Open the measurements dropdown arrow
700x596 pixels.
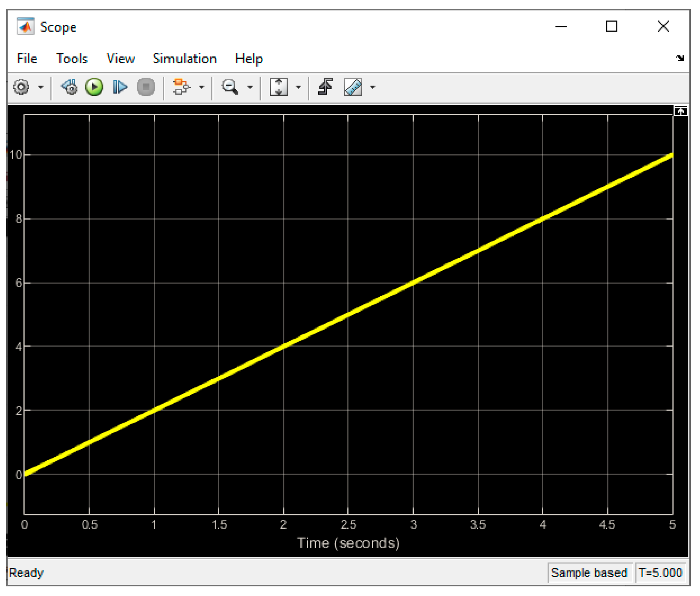click(373, 88)
